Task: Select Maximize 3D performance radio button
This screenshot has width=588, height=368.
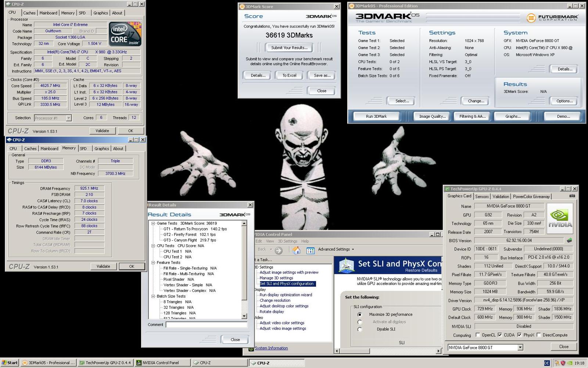Action: (359, 315)
